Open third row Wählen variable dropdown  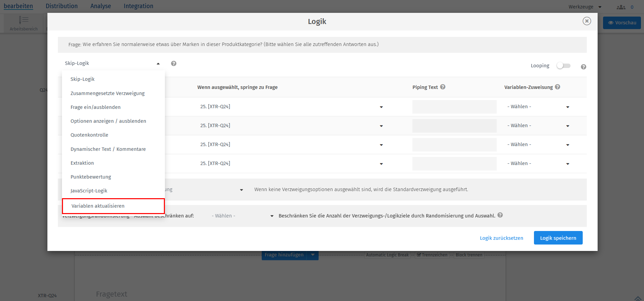(538, 145)
